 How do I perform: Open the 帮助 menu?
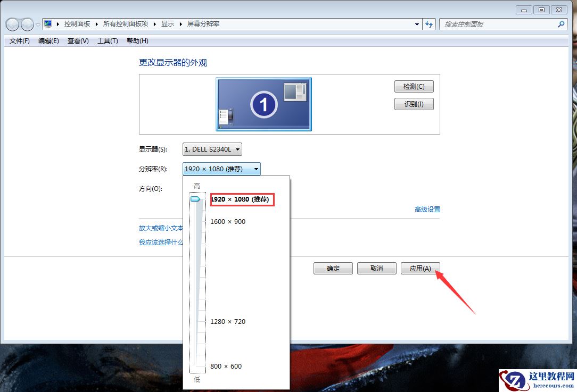(x=137, y=40)
